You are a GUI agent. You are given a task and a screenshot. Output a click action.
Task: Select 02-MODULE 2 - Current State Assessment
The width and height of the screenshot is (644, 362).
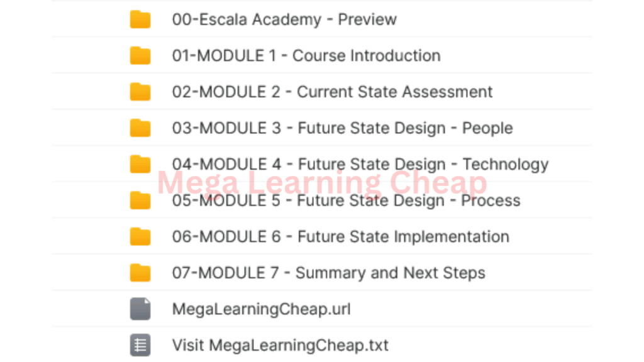tap(332, 92)
